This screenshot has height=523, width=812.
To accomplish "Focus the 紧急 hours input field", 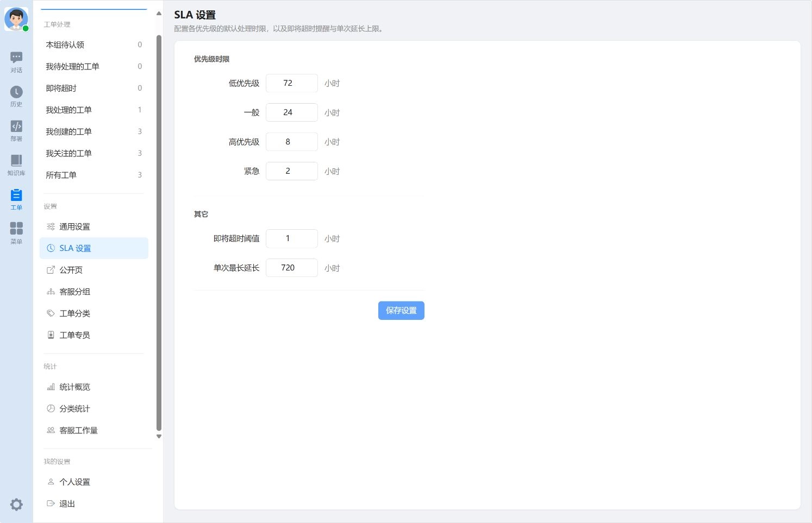I will click(292, 171).
